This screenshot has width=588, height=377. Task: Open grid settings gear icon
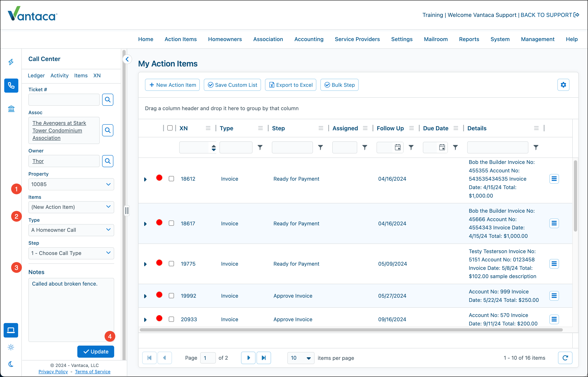pos(563,85)
